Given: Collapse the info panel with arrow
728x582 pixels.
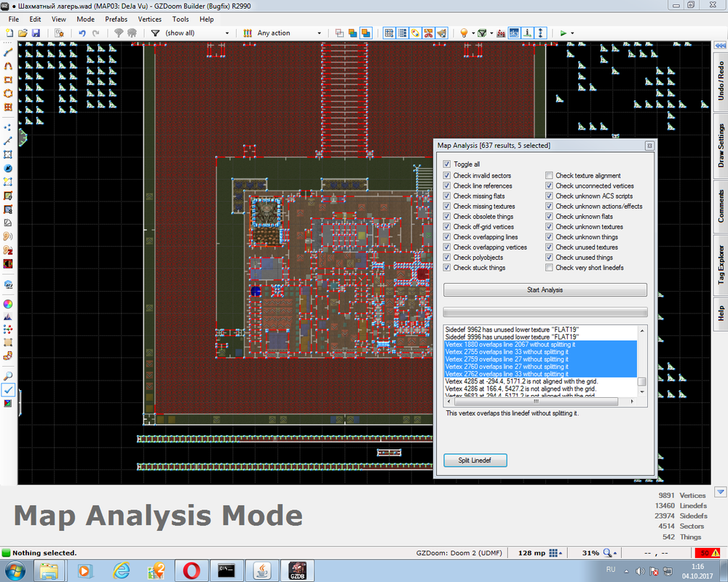Looking at the screenshot, I should tap(720, 492).
